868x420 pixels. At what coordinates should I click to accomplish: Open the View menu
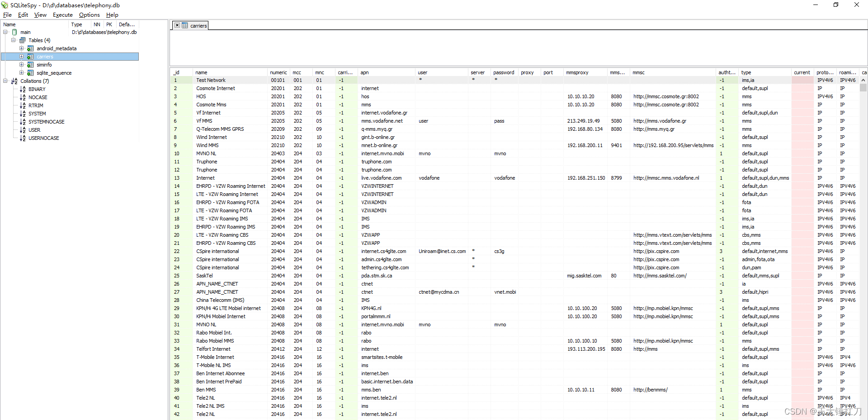(40, 15)
